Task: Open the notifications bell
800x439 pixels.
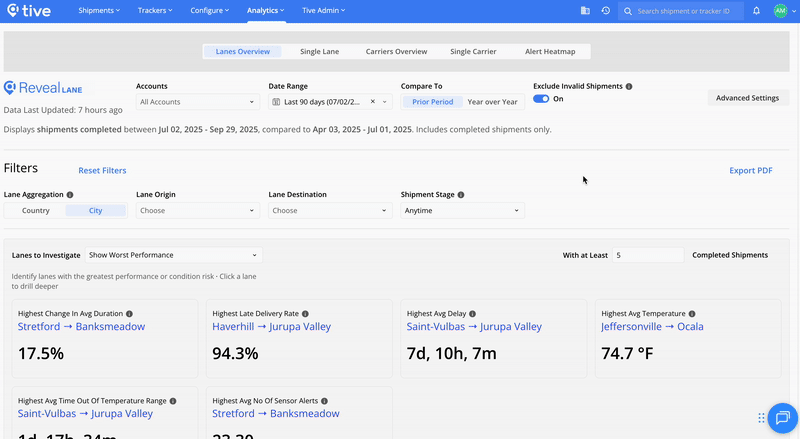Action: click(x=757, y=11)
